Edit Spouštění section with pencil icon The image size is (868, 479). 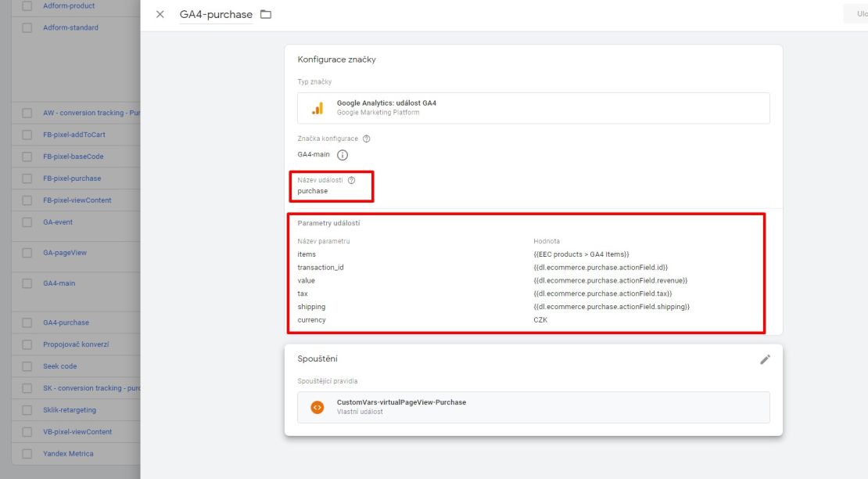click(765, 359)
